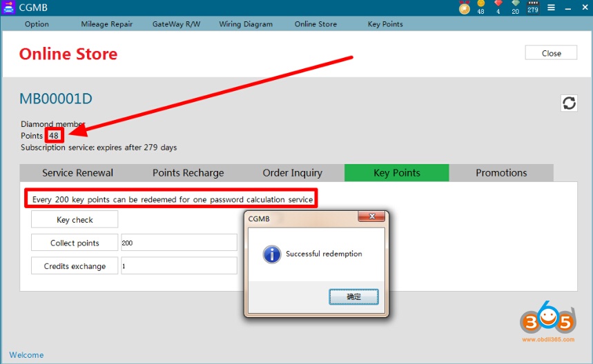Click the Credits exchange button
This screenshot has width=593, height=364.
(x=75, y=266)
